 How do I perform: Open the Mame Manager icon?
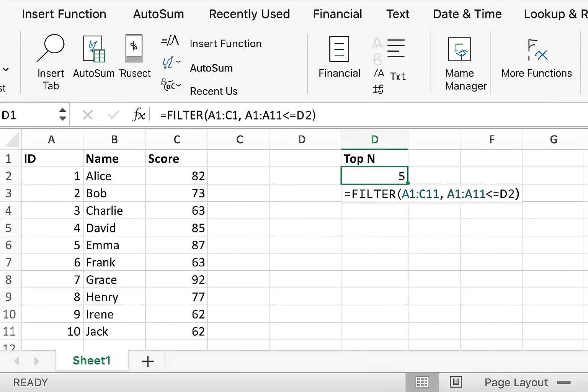click(x=459, y=49)
